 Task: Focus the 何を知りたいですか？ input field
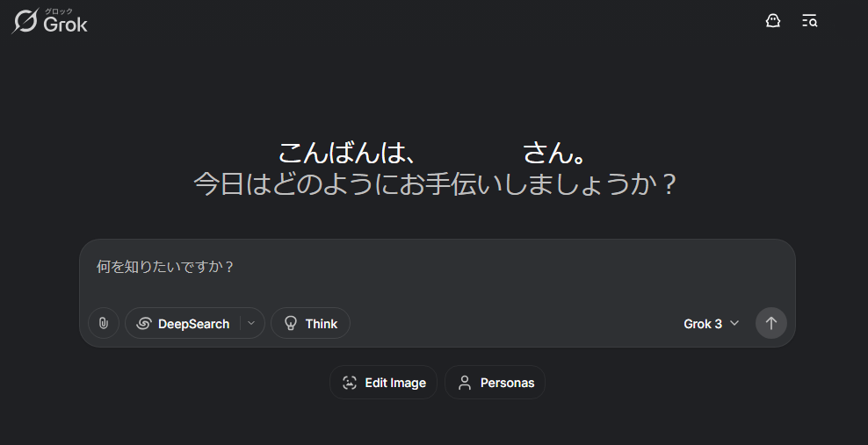click(x=438, y=272)
